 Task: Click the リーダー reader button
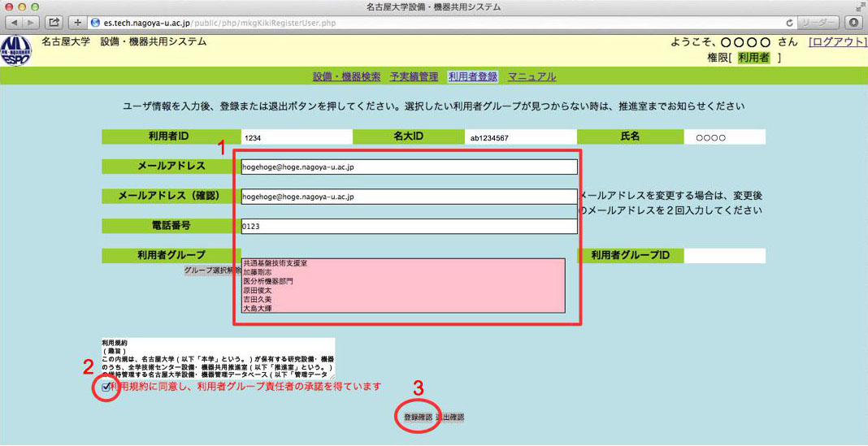[820, 22]
